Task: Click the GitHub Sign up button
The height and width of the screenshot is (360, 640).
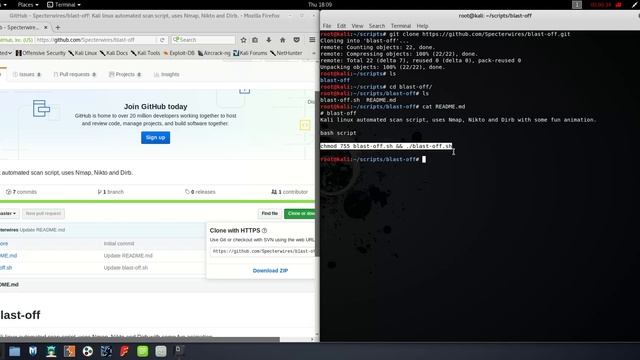Action: click(156, 138)
